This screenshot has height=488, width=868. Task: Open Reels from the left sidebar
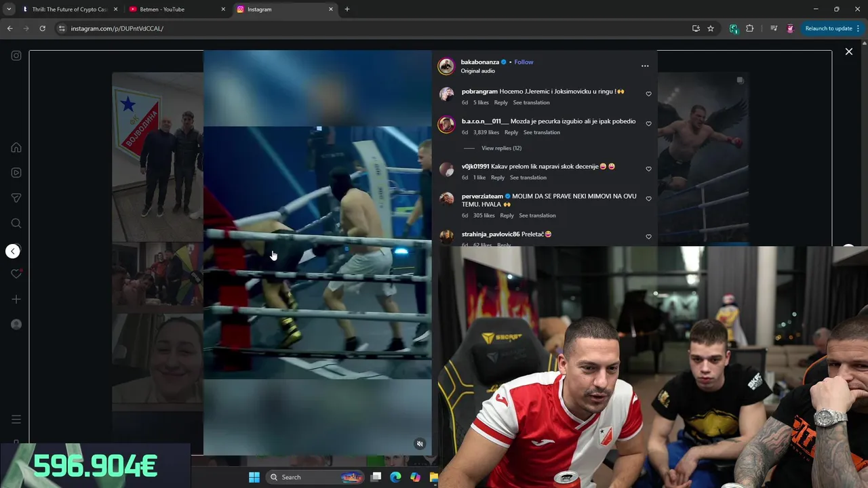click(16, 172)
